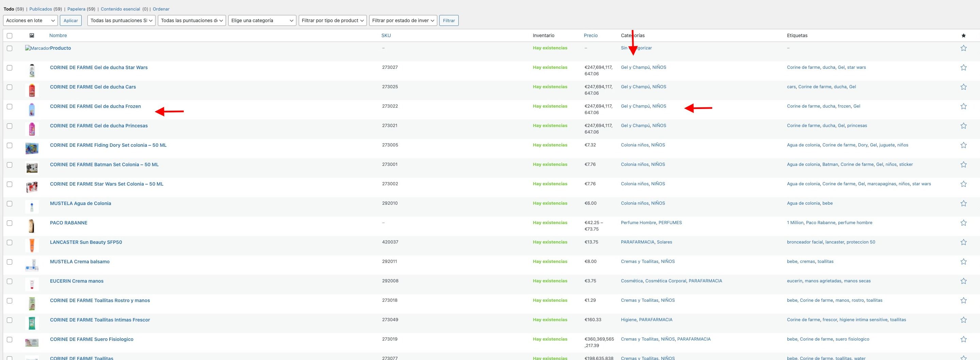The image size is (980, 360).
Task: Feature the Gel de ducha Princesas product
Action: click(963, 126)
